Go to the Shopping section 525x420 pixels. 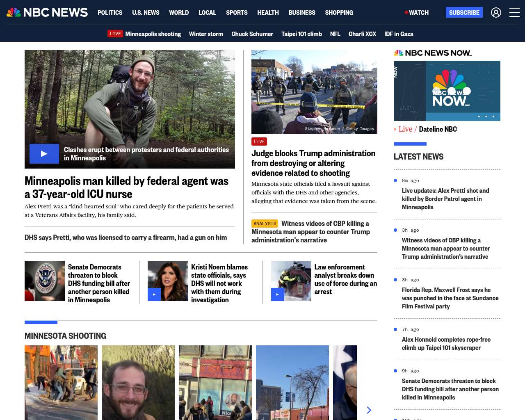point(339,13)
